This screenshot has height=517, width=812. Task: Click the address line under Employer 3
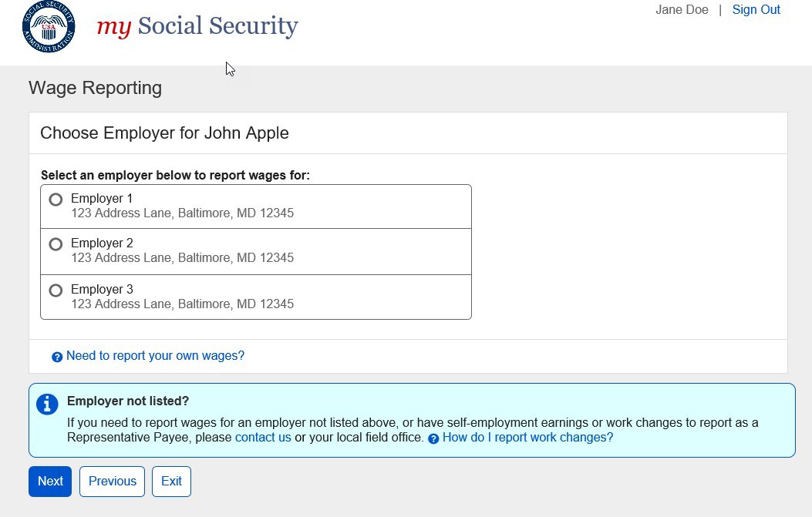182,304
